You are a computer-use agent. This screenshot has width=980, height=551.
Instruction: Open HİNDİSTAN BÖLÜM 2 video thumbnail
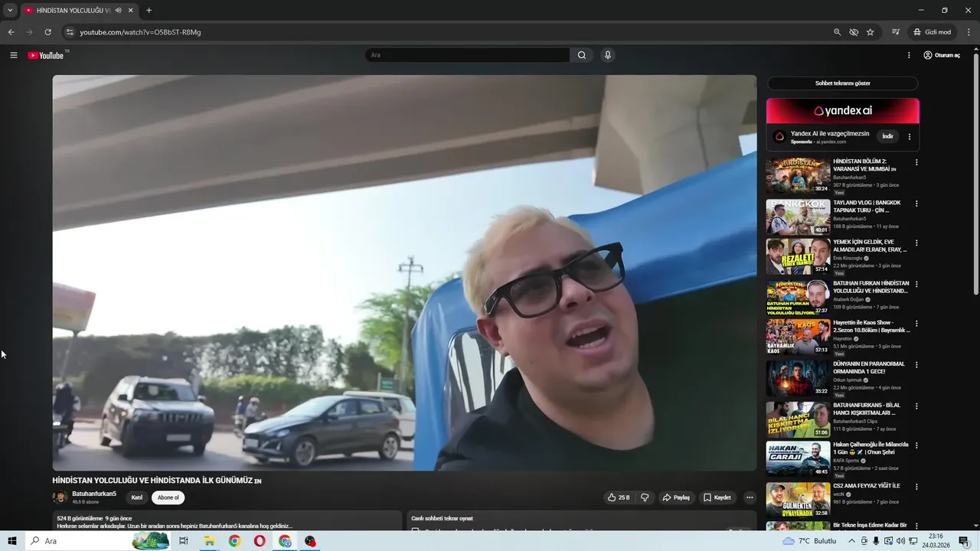click(x=798, y=176)
